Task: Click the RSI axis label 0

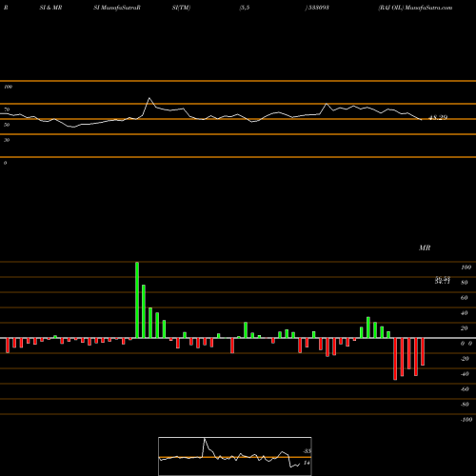Action: (x=5, y=163)
